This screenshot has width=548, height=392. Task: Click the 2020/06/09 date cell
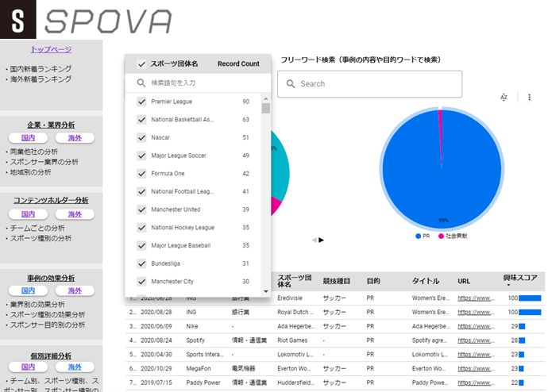pos(156,326)
